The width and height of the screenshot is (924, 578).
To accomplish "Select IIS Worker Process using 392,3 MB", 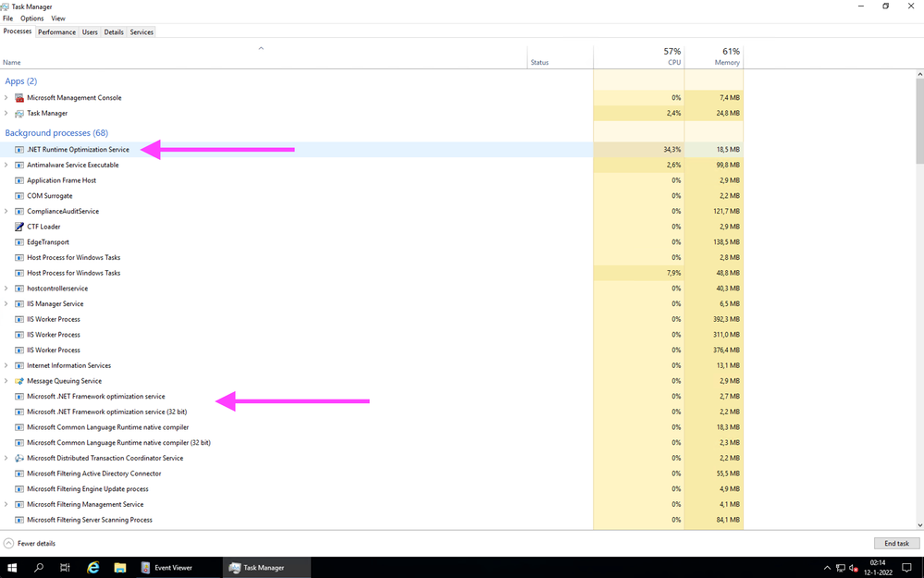I will tap(371, 319).
